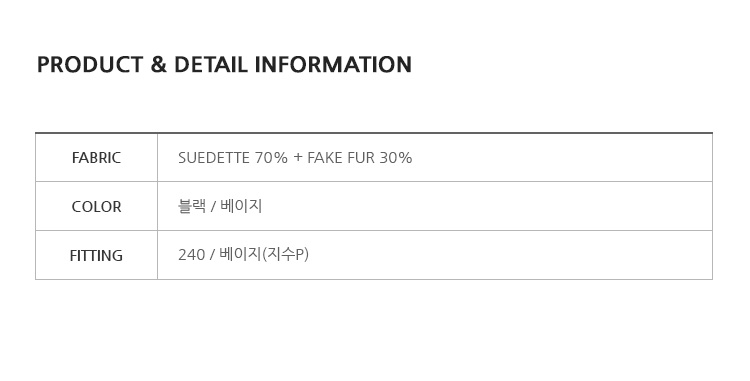
Task: Click the slash separator in the FITTING row
Action: click(212, 255)
